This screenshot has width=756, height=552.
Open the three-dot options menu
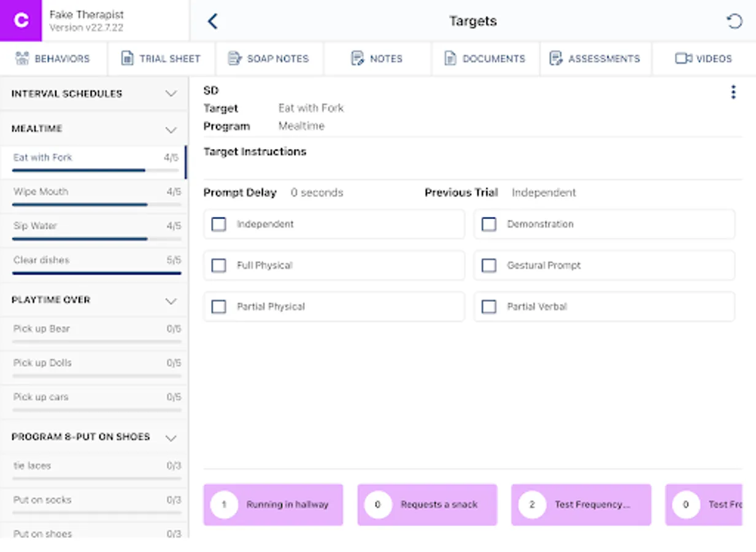click(733, 92)
